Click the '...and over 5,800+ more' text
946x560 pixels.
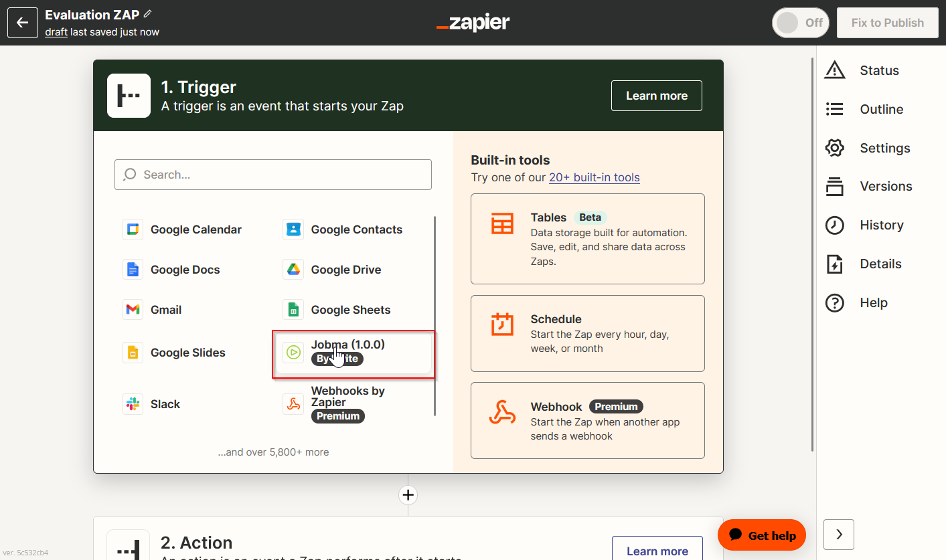pos(273,452)
